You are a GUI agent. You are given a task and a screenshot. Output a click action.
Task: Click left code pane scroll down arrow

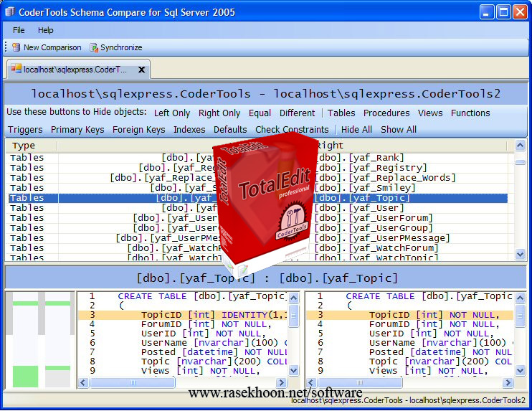(x=293, y=370)
